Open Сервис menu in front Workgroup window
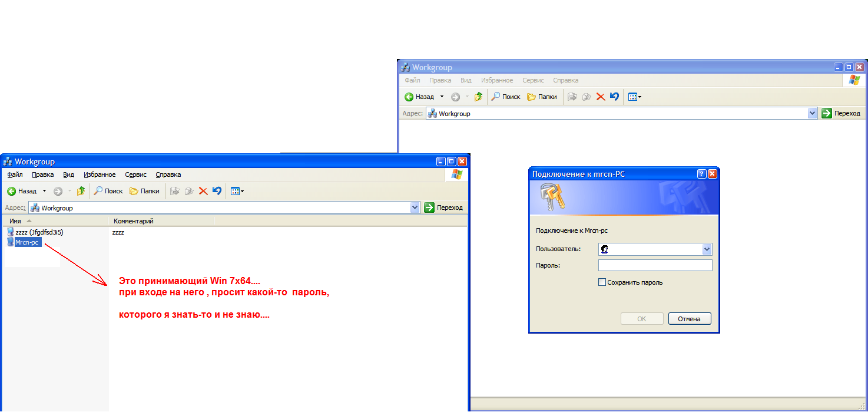The height and width of the screenshot is (412, 868). coord(136,174)
